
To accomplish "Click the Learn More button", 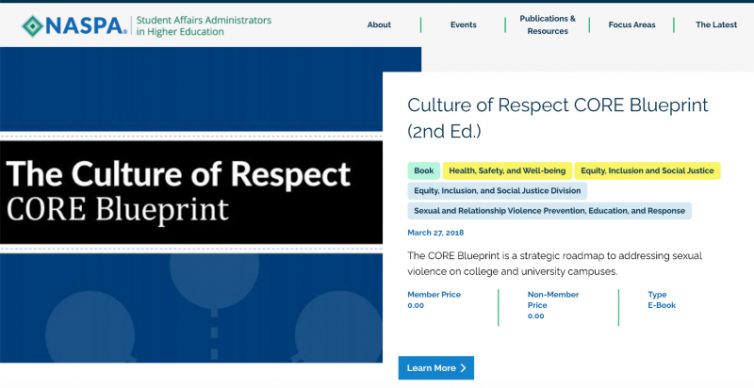I will coord(436,368).
